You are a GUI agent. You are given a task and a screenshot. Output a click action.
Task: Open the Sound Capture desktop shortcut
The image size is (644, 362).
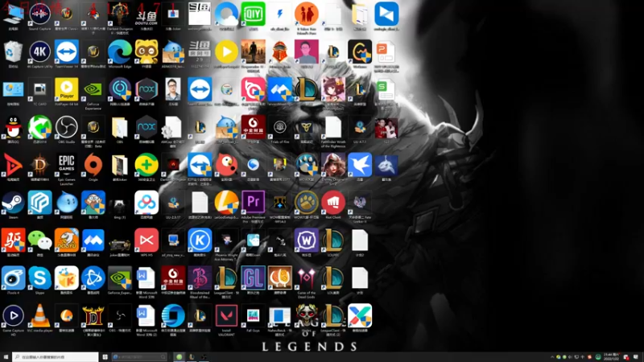[x=39, y=16]
